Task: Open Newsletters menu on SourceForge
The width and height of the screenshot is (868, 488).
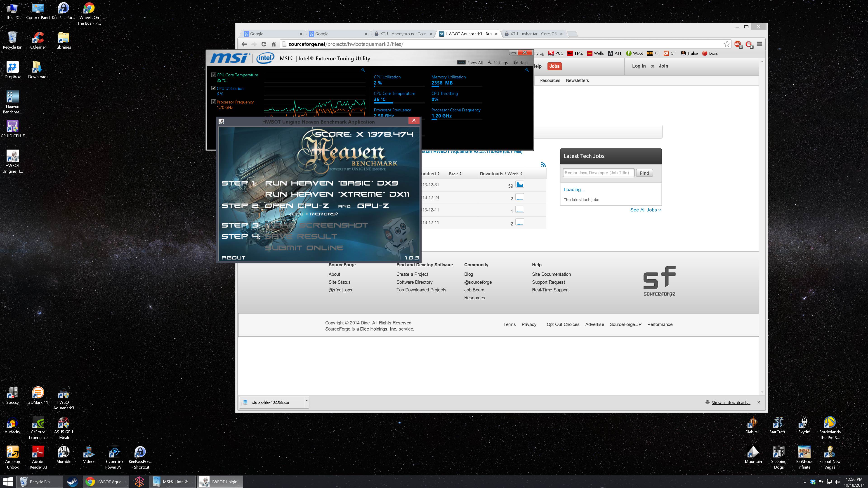Action: click(x=577, y=80)
